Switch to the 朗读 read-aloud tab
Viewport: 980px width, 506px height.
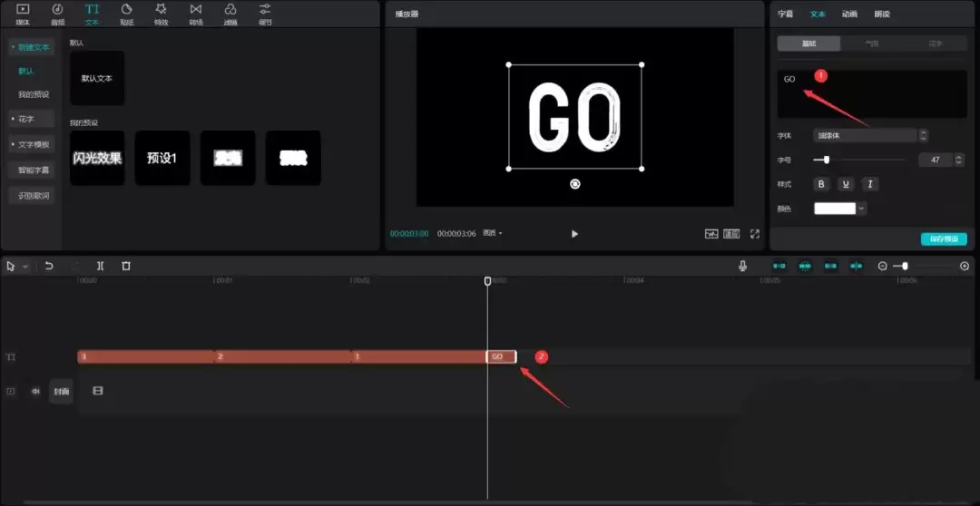(x=881, y=14)
